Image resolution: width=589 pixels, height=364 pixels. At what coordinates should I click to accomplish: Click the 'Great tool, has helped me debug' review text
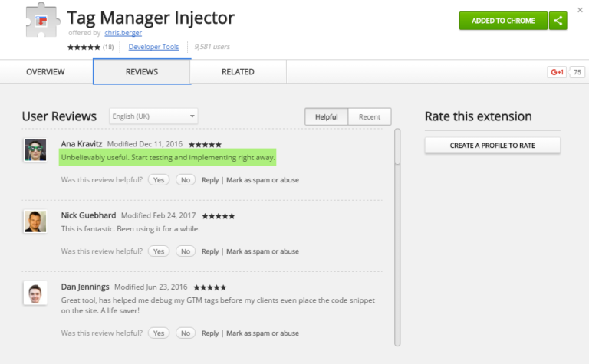coord(218,306)
